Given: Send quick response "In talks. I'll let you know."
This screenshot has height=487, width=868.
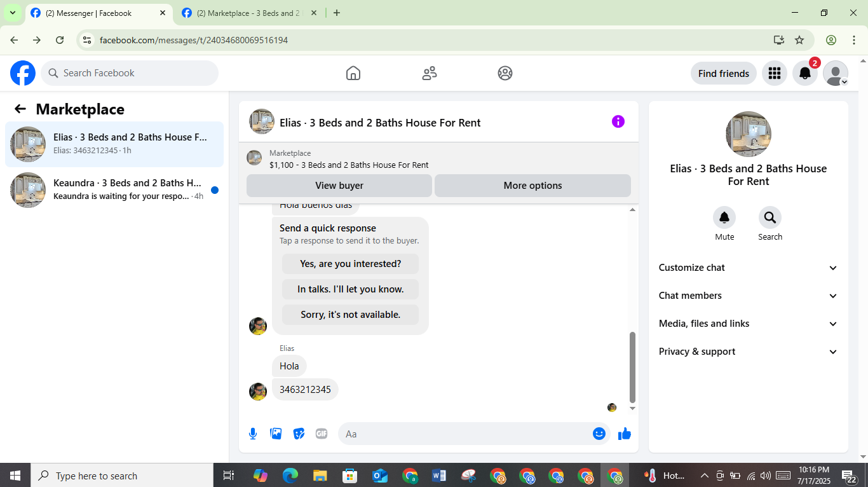Looking at the screenshot, I should [351, 289].
